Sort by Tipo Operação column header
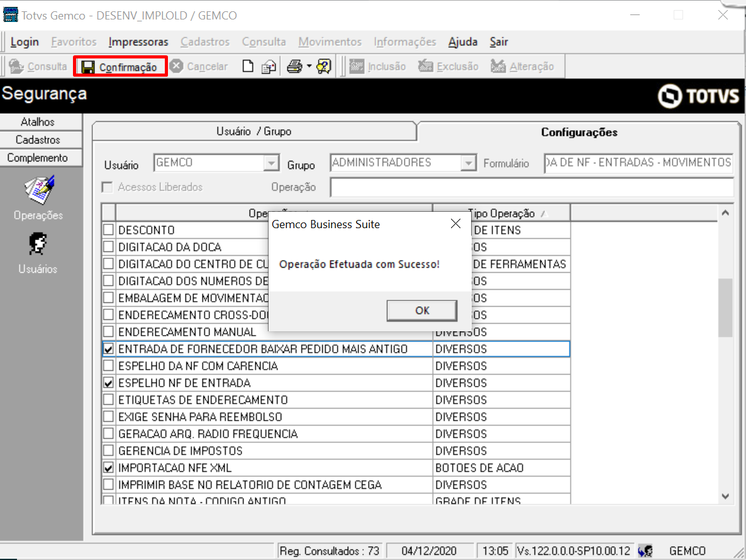746x560 pixels. pos(501,213)
